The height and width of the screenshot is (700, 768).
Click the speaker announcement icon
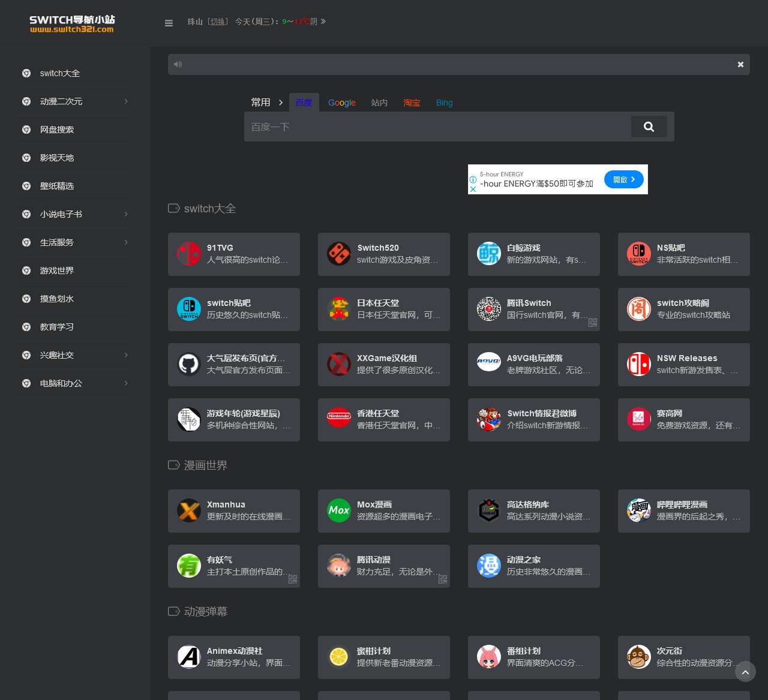click(178, 64)
